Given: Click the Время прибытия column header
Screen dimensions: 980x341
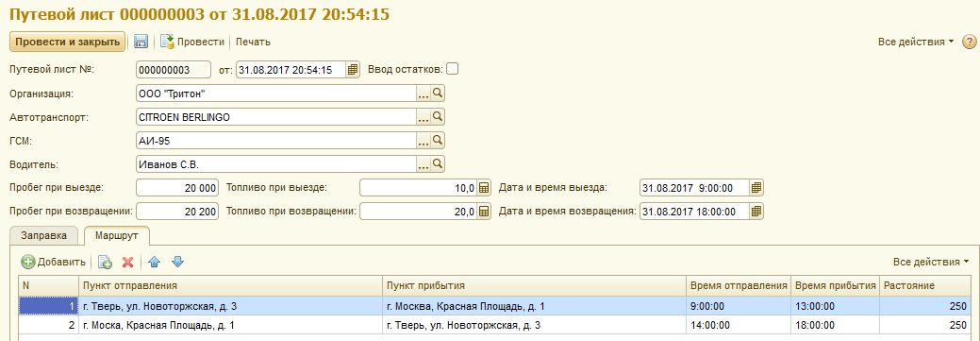Looking at the screenshot, I should (835, 285).
